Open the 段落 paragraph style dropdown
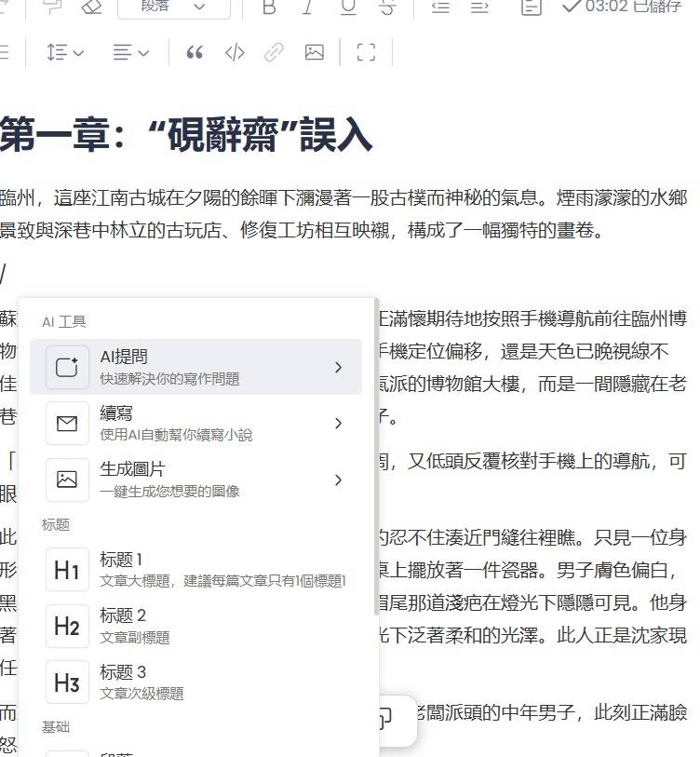Viewport: 700px width, 757px height. [x=174, y=7]
